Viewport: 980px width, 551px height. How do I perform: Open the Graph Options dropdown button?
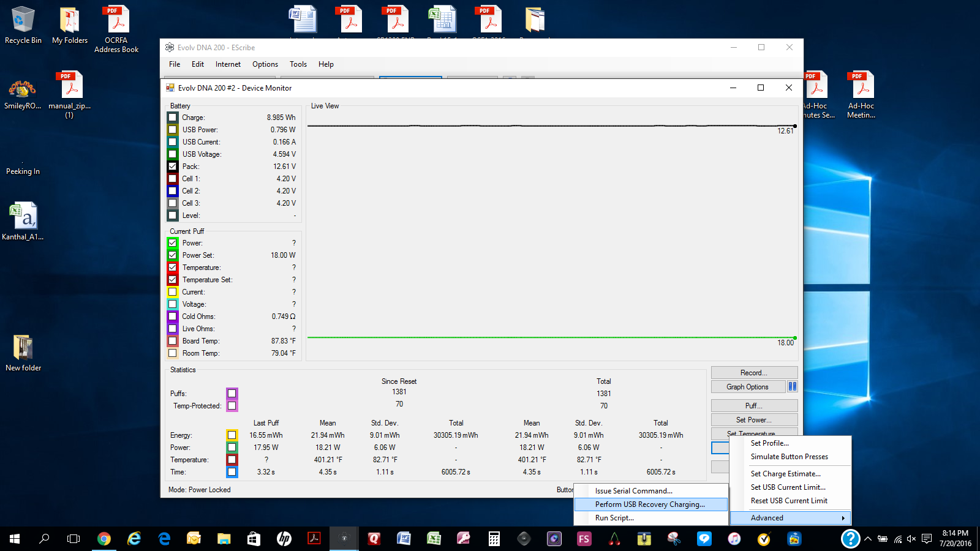[748, 387]
